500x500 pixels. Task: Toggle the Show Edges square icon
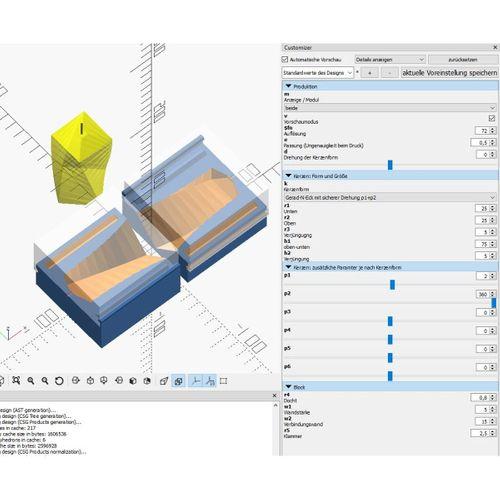tap(224, 381)
